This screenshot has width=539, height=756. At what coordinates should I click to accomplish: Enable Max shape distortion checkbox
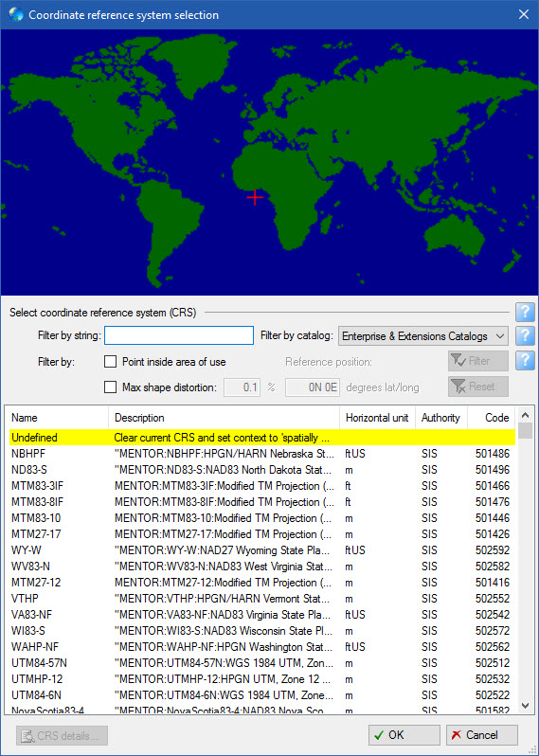[111, 387]
